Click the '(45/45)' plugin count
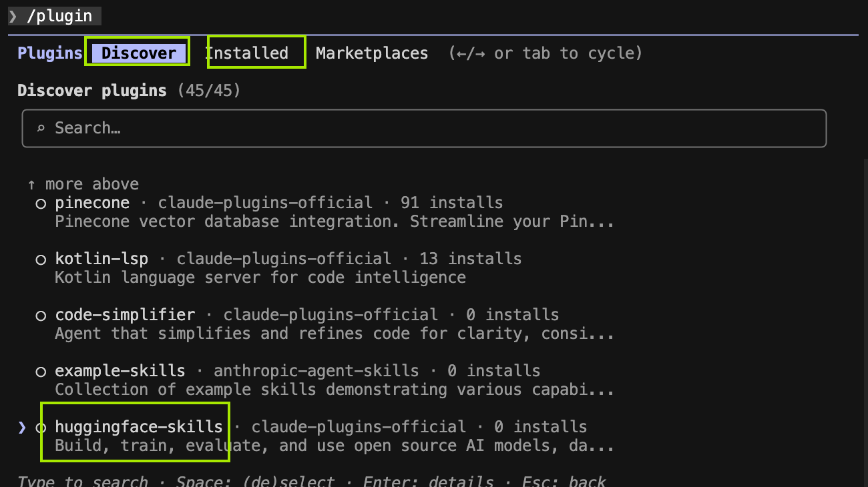The height and width of the screenshot is (487, 868). [x=209, y=91]
